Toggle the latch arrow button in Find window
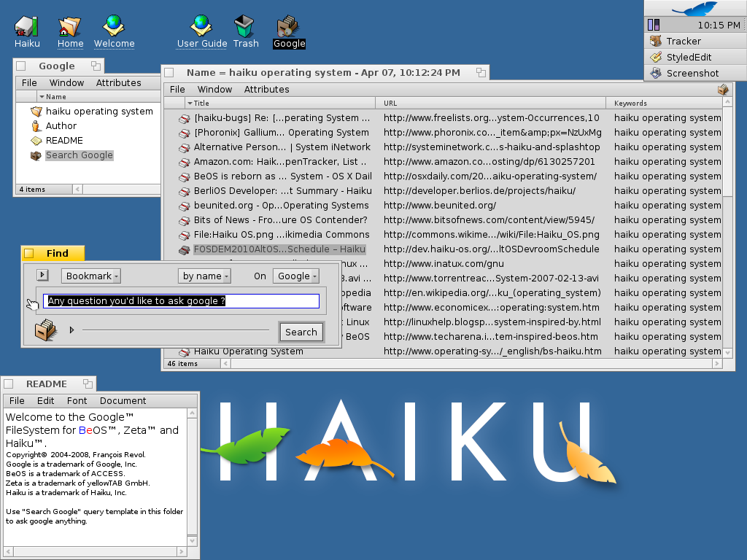747x560 pixels. click(42, 275)
